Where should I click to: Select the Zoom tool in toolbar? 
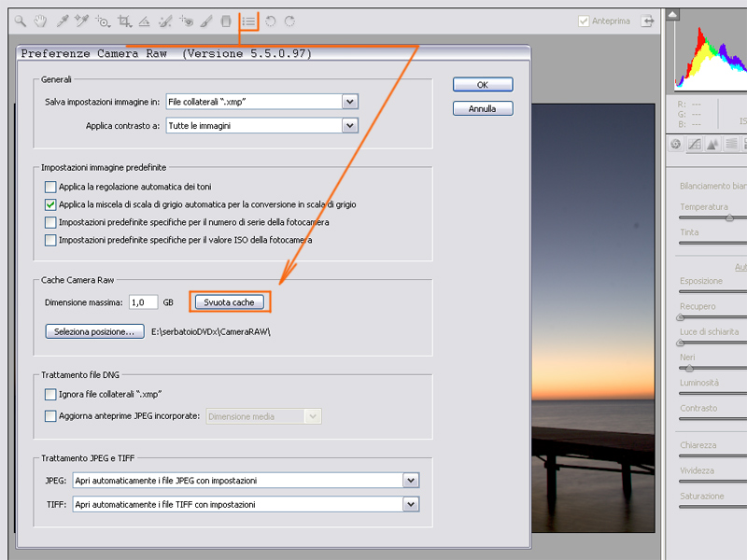pyautogui.click(x=20, y=21)
